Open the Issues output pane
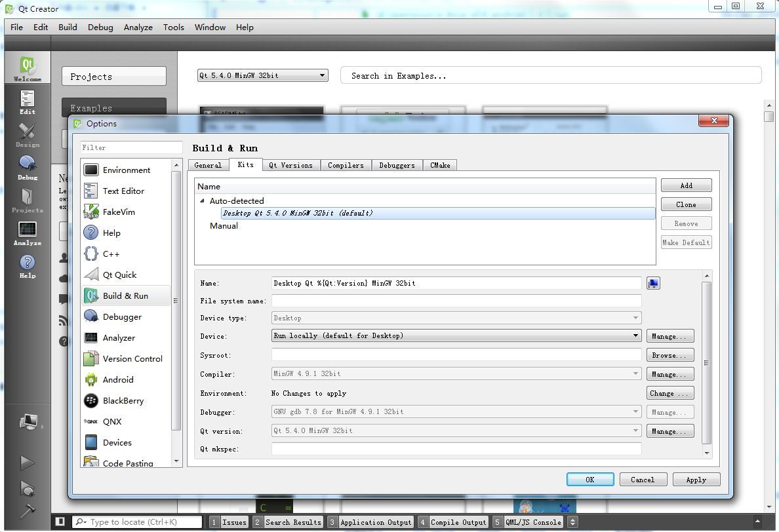This screenshot has width=779, height=532. [229, 522]
